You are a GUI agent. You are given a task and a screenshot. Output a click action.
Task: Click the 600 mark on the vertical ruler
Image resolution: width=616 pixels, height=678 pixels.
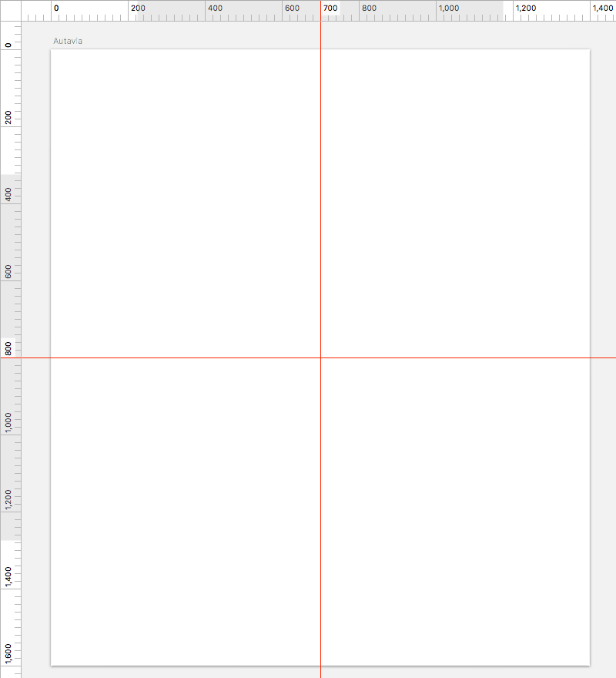click(8, 271)
